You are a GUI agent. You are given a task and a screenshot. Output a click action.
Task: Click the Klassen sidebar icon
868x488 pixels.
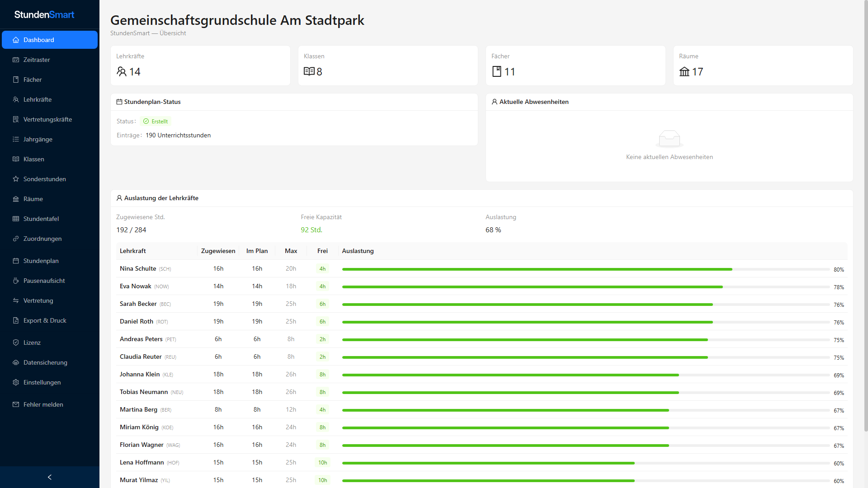pos(16,159)
